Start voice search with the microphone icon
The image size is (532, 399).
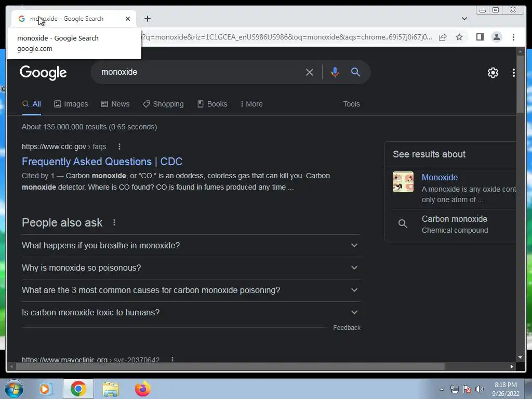pos(335,72)
